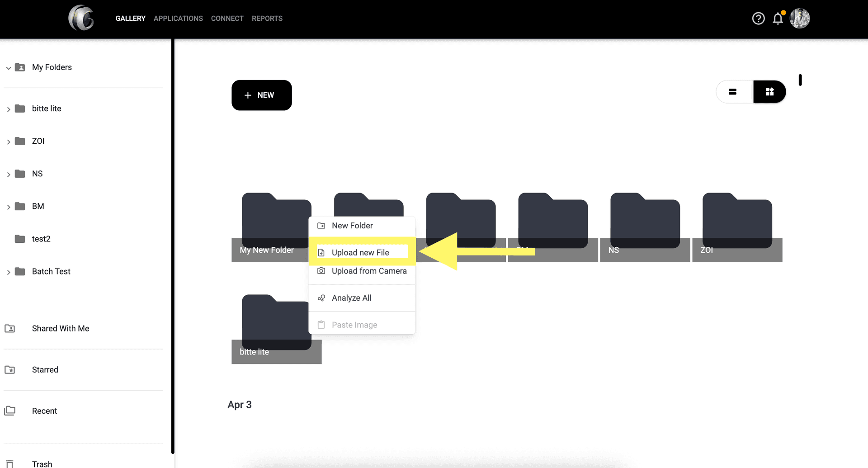This screenshot has width=868, height=468.
Task: Open Shared With Me folder icon
Action: point(10,328)
